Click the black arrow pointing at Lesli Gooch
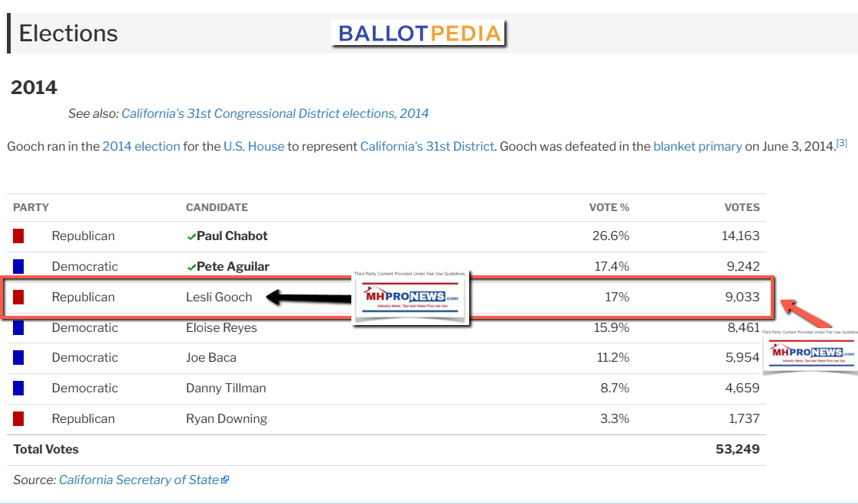Image resolution: width=858 pixels, height=504 pixels. (x=308, y=298)
